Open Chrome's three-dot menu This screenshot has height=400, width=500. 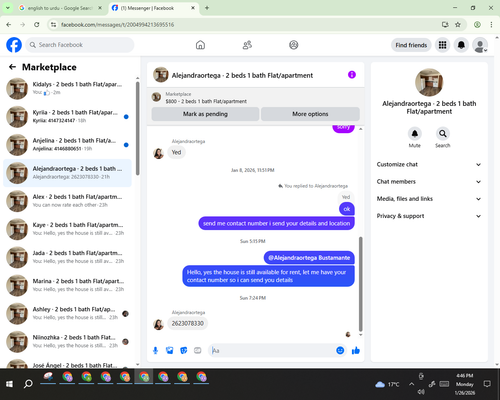tap(491, 25)
